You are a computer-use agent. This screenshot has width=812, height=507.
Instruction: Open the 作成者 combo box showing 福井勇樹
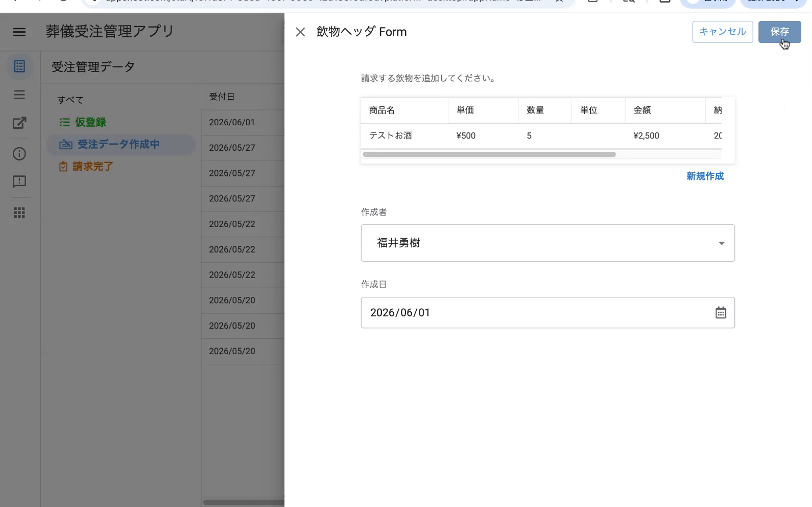[548, 243]
